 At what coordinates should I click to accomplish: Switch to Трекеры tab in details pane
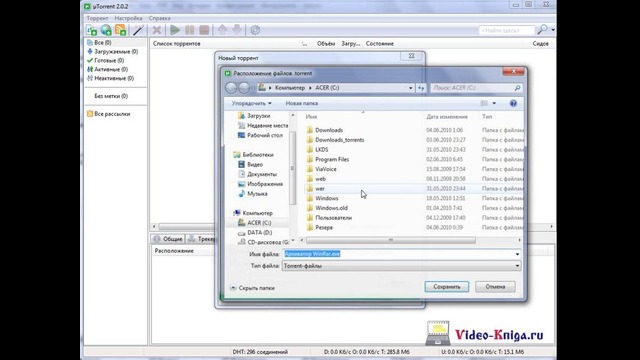point(201,239)
